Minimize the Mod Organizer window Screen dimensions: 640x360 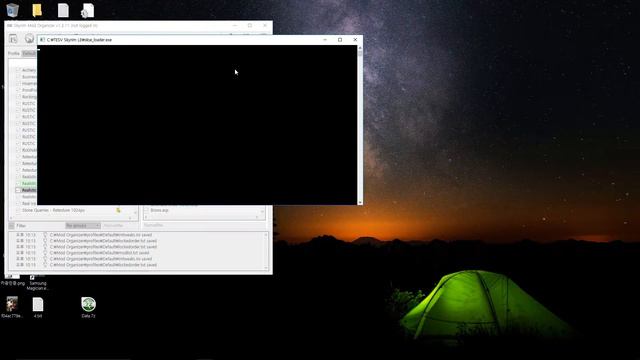[x=235, y=25]
